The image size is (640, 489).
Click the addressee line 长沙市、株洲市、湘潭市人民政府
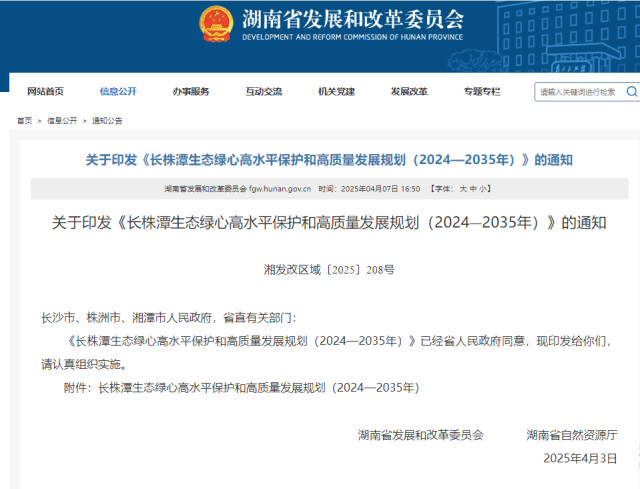tap(126, 317)
